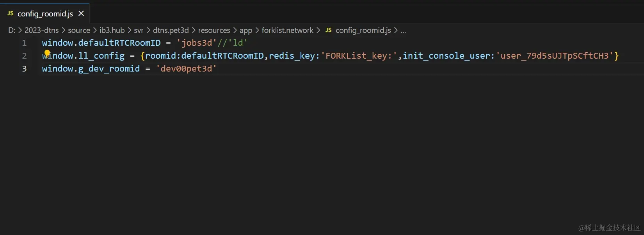Select line 3 via its line number
Image resolution: width=644 pixels, height=235 pixels.
pyautogui.click(x=24, y=69)
